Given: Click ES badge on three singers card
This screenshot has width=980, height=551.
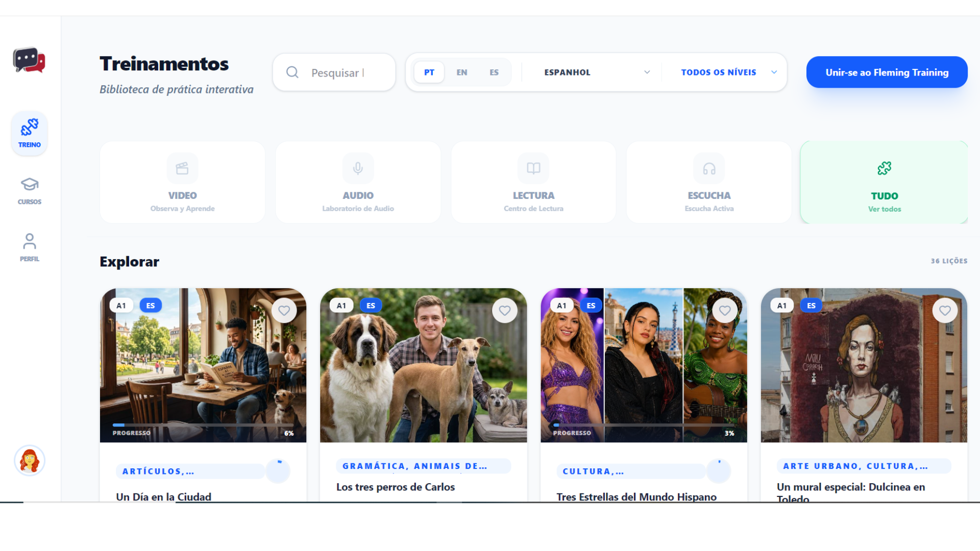Looking at the screenshot, I should point(591,306).
